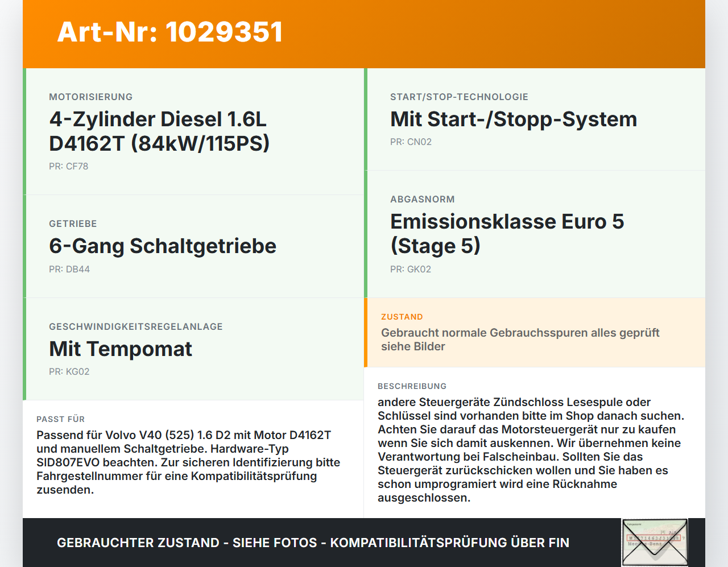
Task: Click the code "PR: CF78"
Action: (69, 167)
